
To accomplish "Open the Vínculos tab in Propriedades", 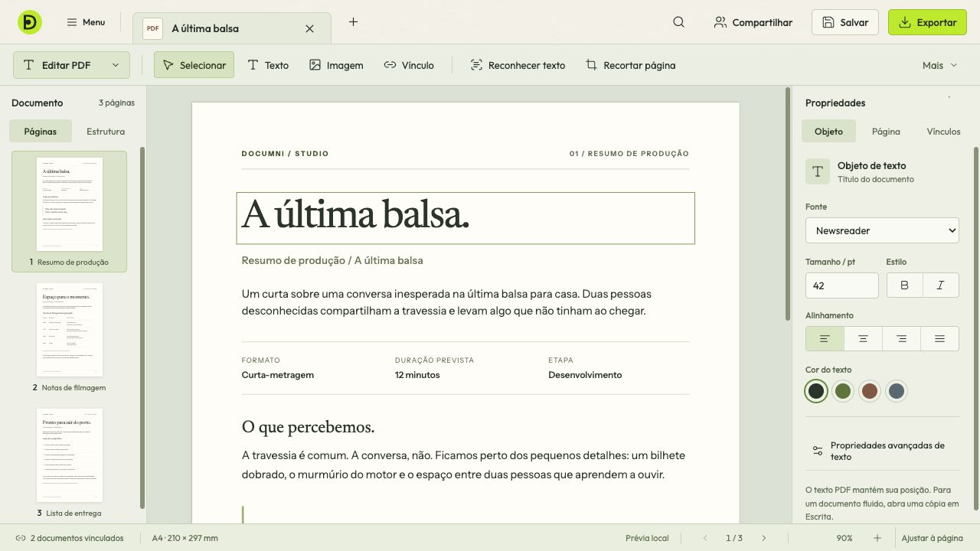I will point(943,131).
